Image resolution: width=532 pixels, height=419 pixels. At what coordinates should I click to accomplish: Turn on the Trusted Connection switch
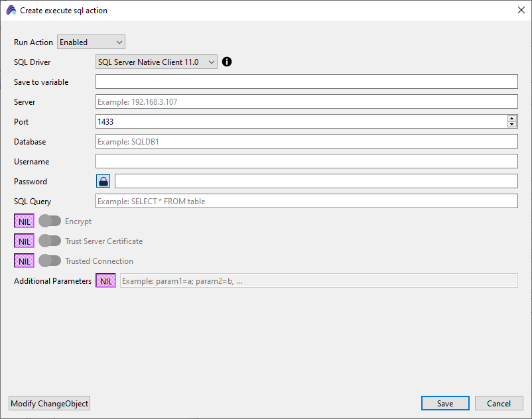pos(50,261)
